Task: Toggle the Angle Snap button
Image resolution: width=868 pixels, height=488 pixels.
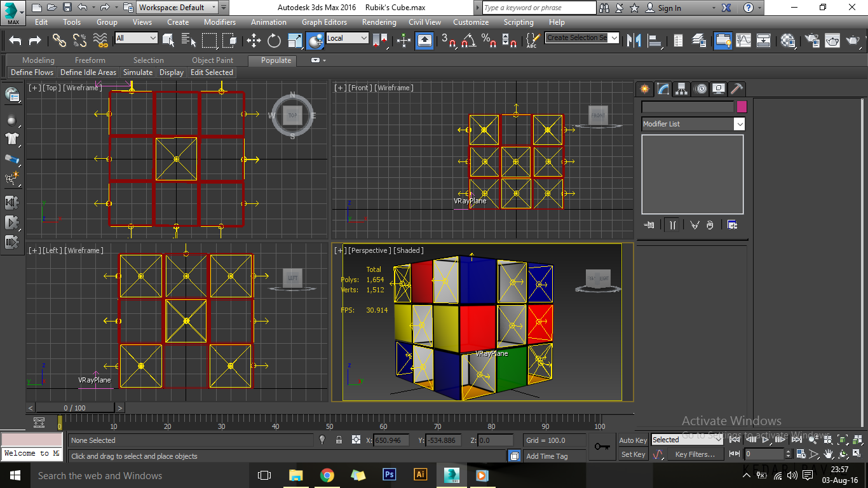Action: [x=468, y=41]
